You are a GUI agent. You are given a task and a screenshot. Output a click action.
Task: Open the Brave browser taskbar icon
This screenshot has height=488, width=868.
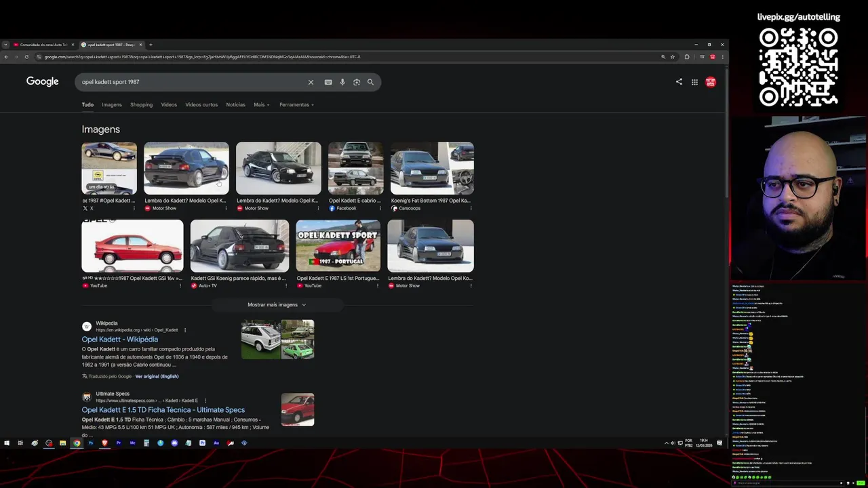tap(104, 443)
